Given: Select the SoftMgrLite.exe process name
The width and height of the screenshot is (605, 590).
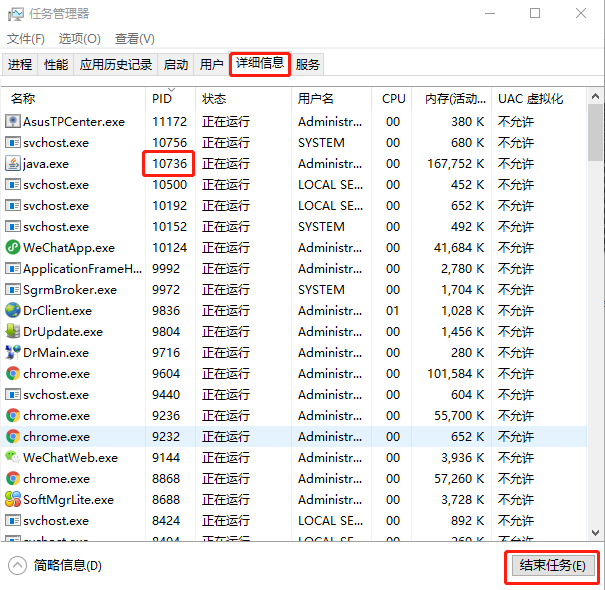Looking at the screenshot, I should pyautogui.click(x=68, y=500).
